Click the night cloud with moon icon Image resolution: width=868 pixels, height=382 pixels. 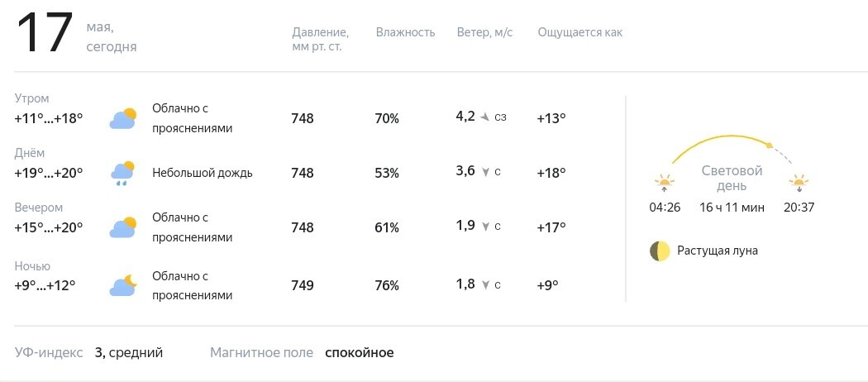pos(123,285)
